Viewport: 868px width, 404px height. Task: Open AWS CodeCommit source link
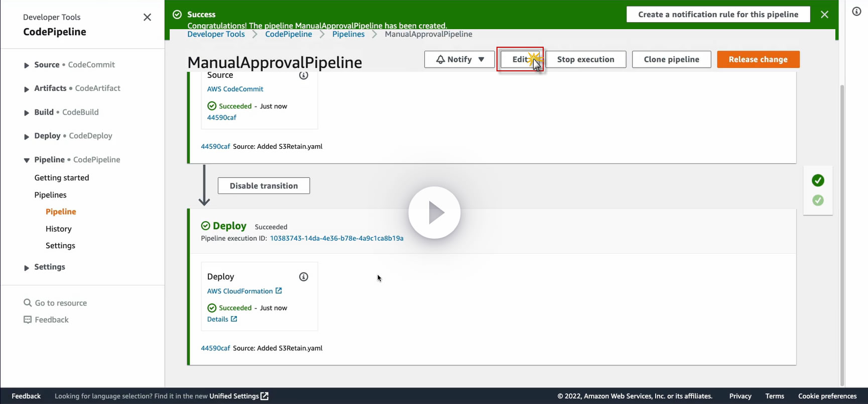(x=235, y=89)
